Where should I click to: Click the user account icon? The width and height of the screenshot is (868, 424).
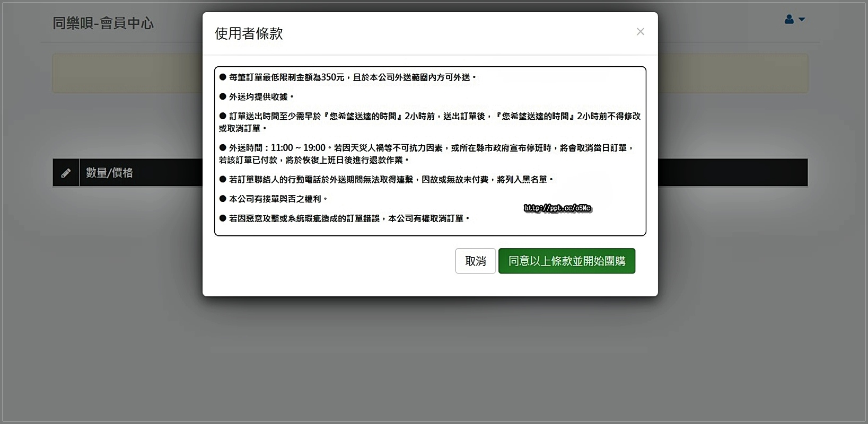coord(789,20)
